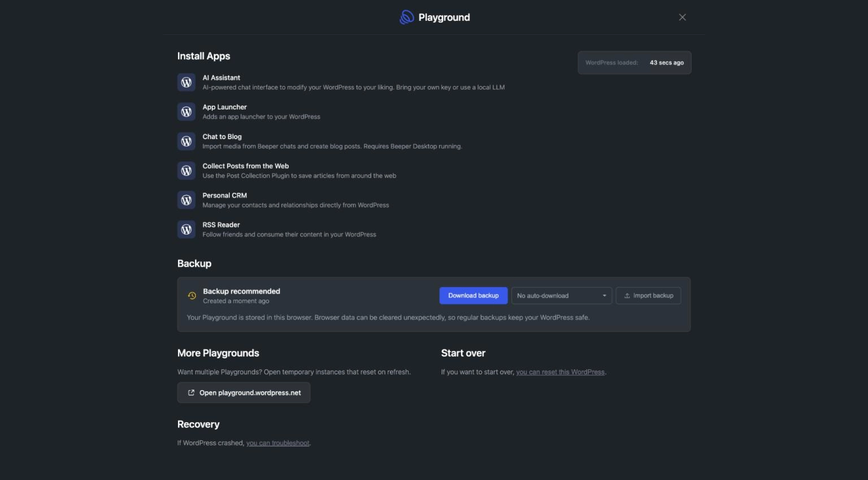The height and width of the screenshot is (480, 868).
Task: Click the WordPress icon beside Personal CRM
Action: 186,200
